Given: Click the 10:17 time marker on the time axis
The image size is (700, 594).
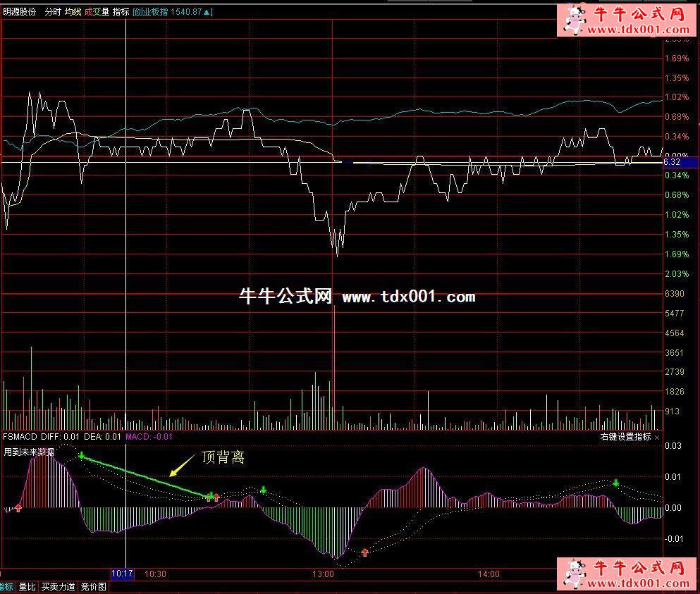Looking at the screenshot, I should tap(123, 574).
